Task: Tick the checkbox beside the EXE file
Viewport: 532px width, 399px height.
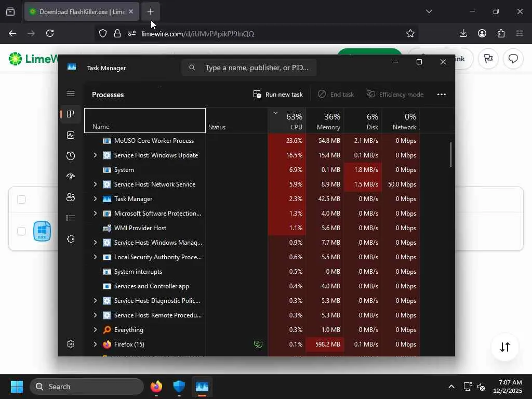Action: pos(21,231)
